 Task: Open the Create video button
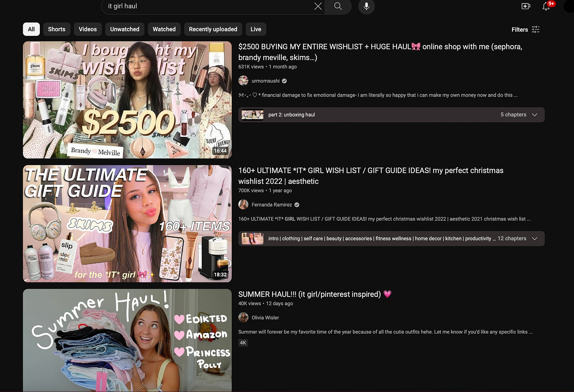(x=526, y=6)
